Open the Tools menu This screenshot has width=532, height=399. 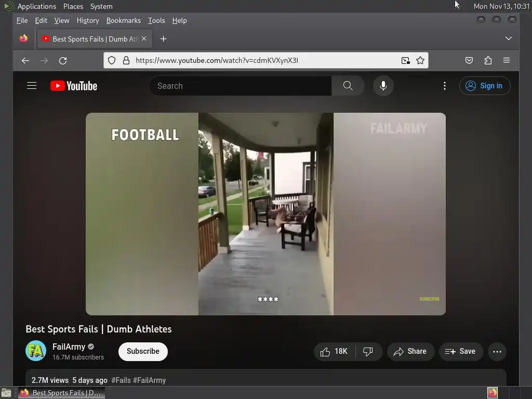[x=156, y=21]
